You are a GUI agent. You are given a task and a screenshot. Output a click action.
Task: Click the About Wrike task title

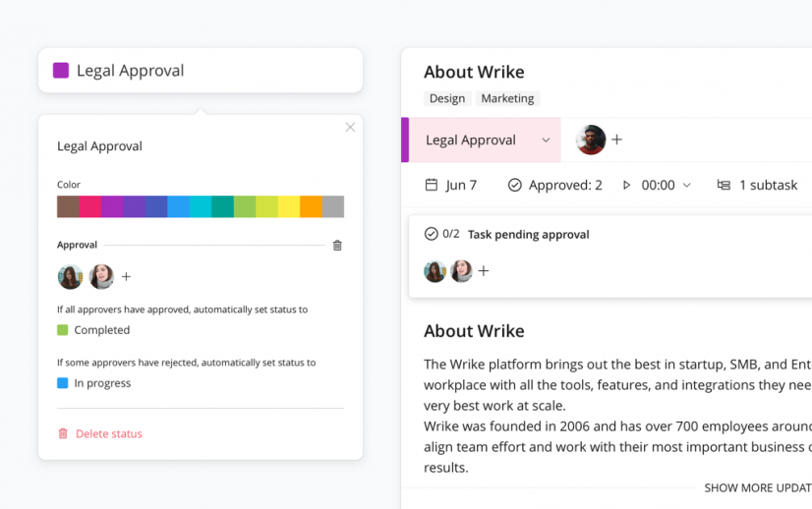pyautogui.click(x=474, y=72)
